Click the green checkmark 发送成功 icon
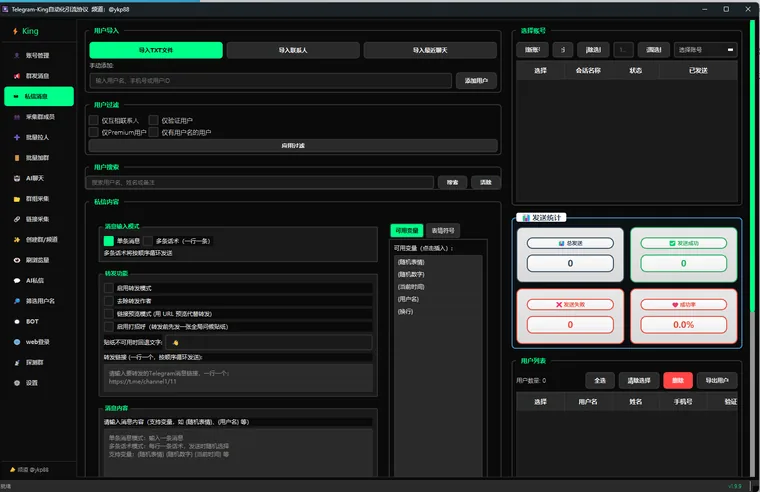The image size is (760, 492). tap(672, 243)
